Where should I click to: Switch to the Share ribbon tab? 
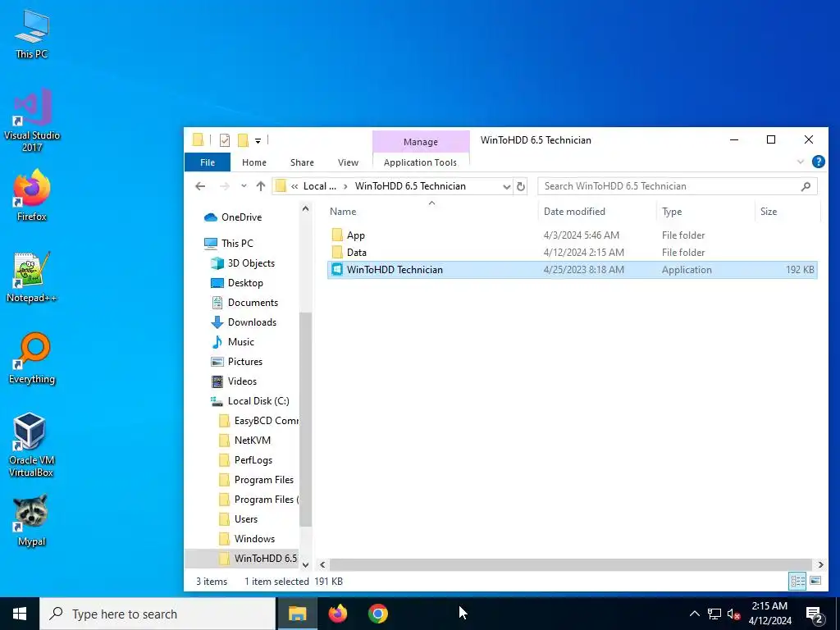302,162
